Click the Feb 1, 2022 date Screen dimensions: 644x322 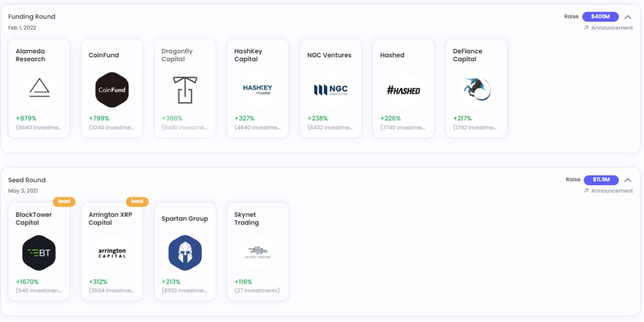coord(22,28)
